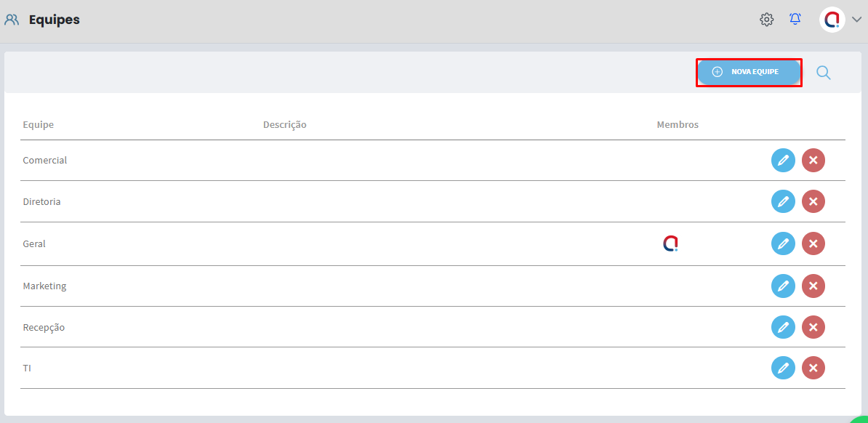Edit the Marketing team
The width and height of the screenshot is (868, 423).
(x=783, y=286)
